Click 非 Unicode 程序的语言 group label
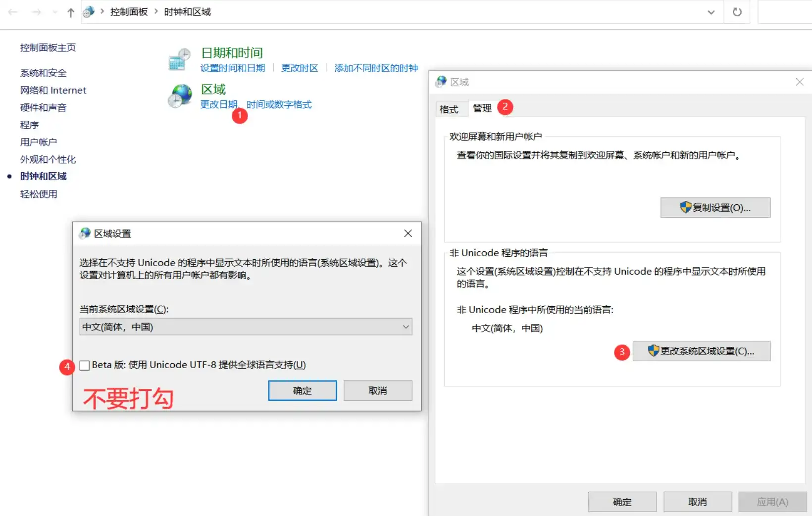This screenshot has height=516, width=812. (x=499, y=253)
